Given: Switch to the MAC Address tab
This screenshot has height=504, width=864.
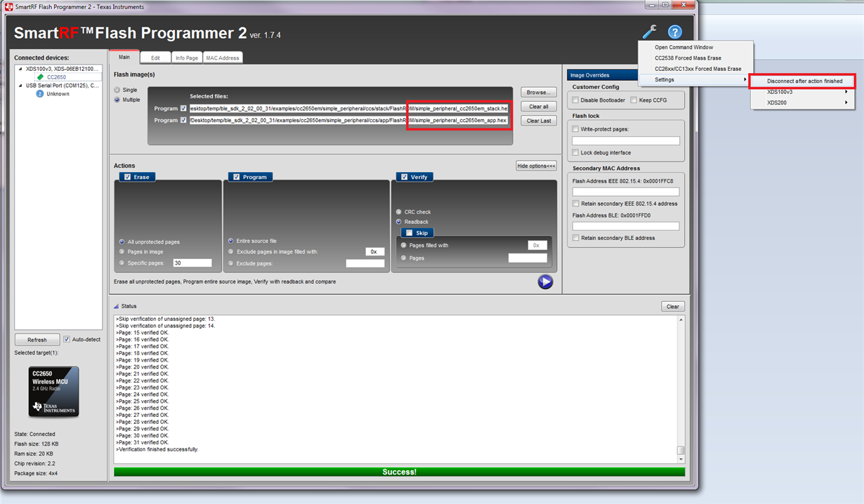Looking at the screenshot, I should tap(223, 58).
